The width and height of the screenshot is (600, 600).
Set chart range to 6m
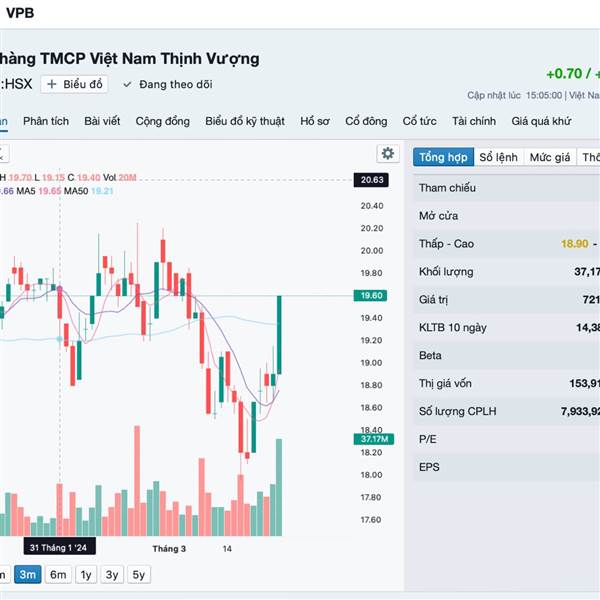point(58,574)
